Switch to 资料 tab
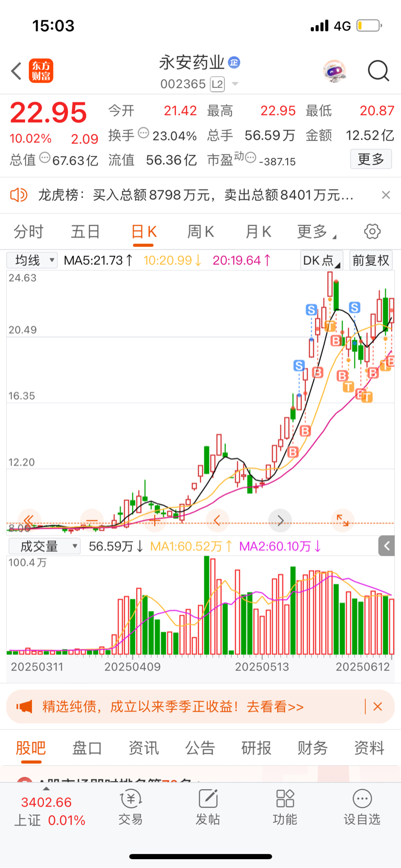The image size is (401, 868). point(369,748)
